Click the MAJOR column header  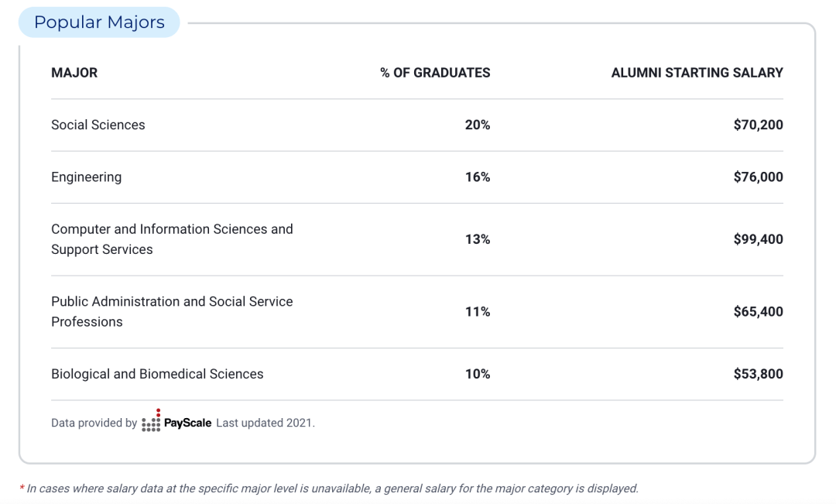tap(74, 73)
